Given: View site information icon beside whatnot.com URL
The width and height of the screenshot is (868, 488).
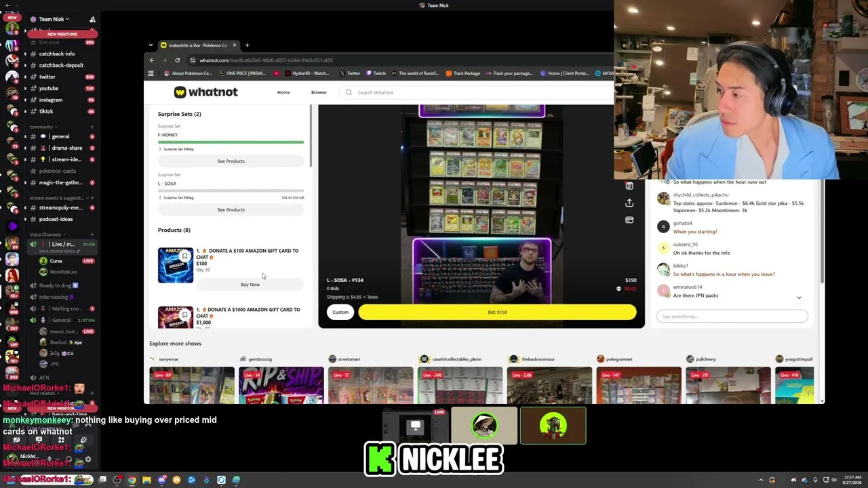Looking at the screenshot, I should coord(193,60).
